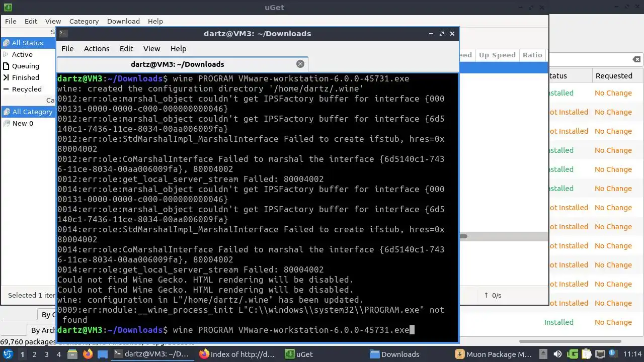Click the Firefox icon in the 'Index of http' taskbar entry
Image resolution: width=644 pixels, height=362 pixels.
point(204,354)
